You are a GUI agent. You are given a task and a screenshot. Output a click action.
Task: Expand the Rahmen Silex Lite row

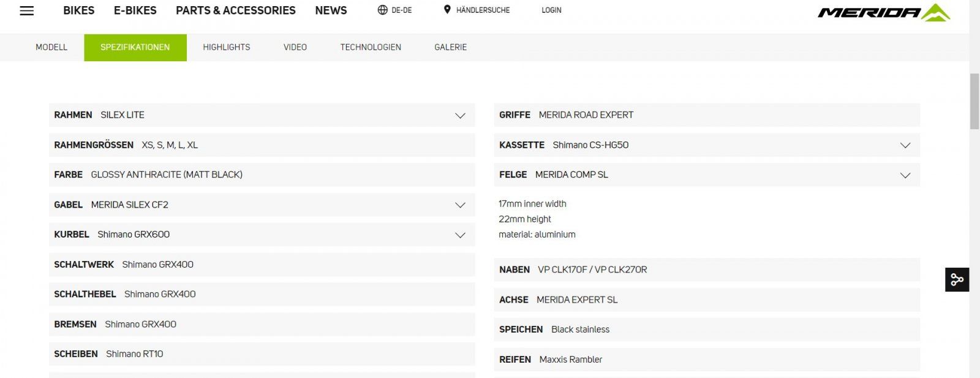click(x=460, y=115)
